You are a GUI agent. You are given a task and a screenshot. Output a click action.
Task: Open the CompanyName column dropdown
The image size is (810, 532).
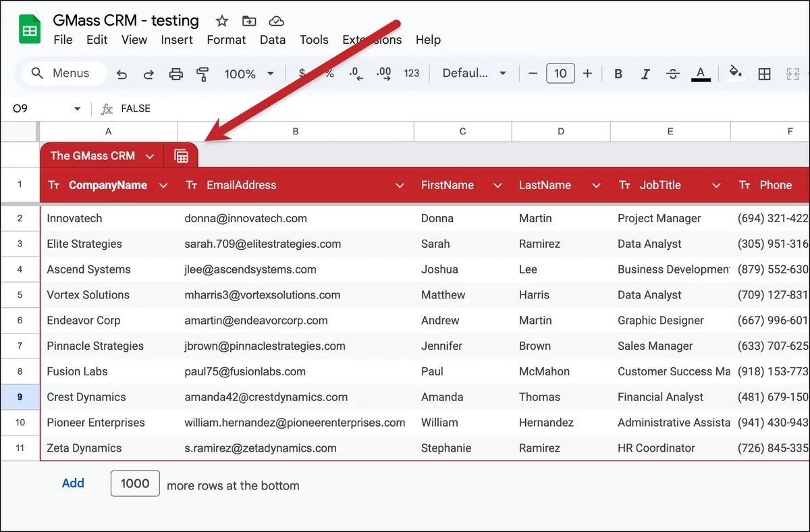tap(163, 185)
